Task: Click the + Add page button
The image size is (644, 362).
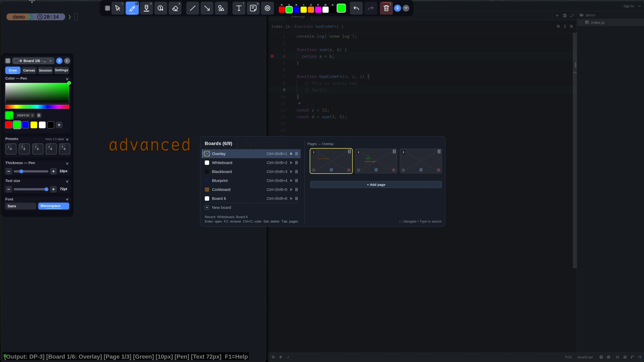Action: tap(376, 185)
